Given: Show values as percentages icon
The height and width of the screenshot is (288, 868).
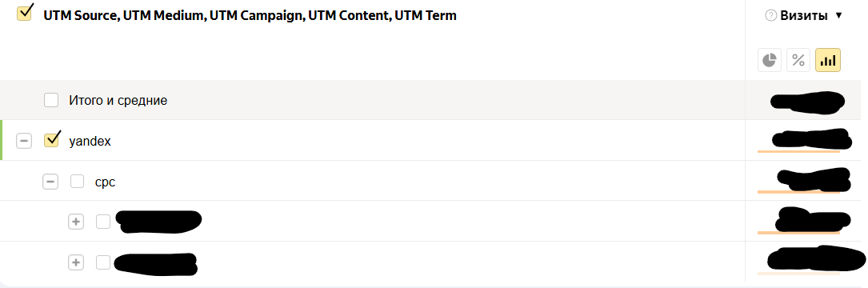Looking at the screenshot, I should coord(798,60).
